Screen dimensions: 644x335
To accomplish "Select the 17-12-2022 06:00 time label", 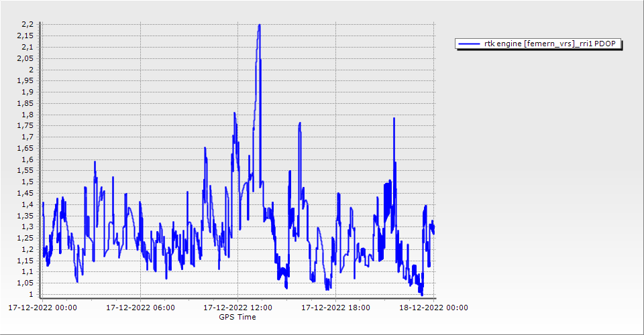I will click(141, 308).
